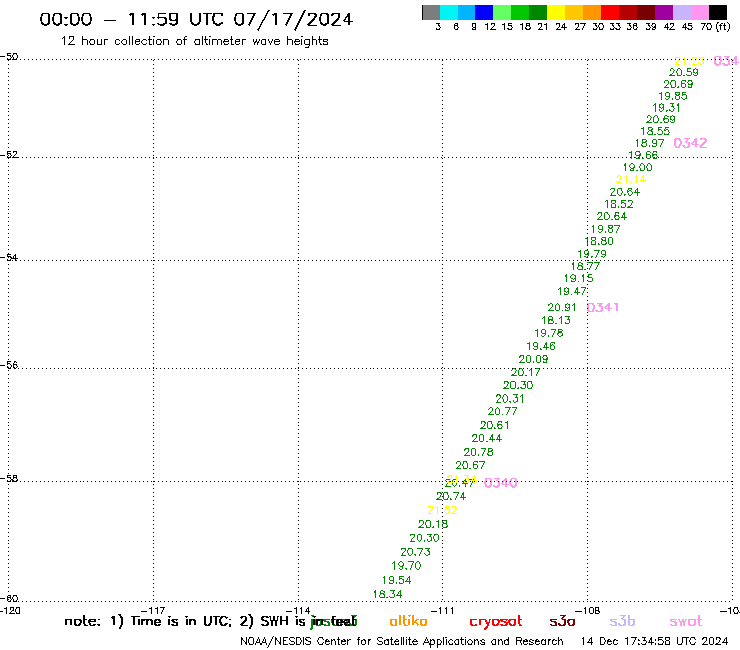Click the -117 longitude axis label
Image resolution: width=740 pixels, height=650 pixels.
point(153,611)
